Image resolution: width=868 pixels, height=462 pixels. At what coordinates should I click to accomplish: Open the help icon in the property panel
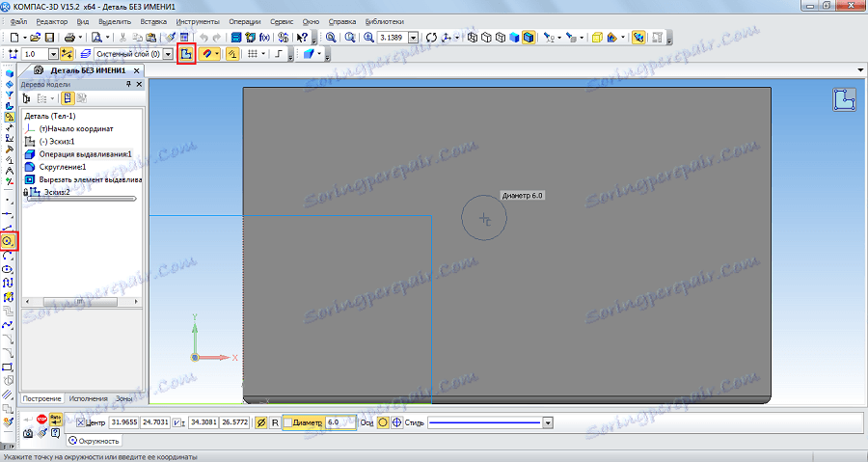point(55,433)
